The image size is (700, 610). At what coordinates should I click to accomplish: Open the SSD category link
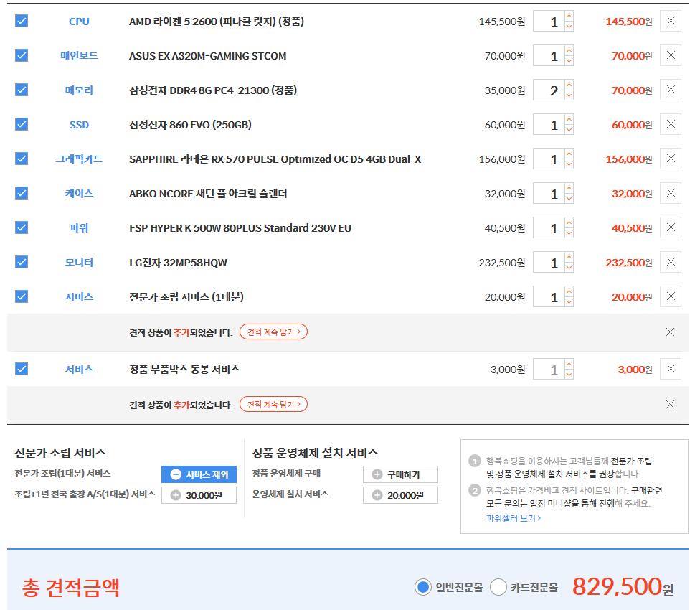79,125
